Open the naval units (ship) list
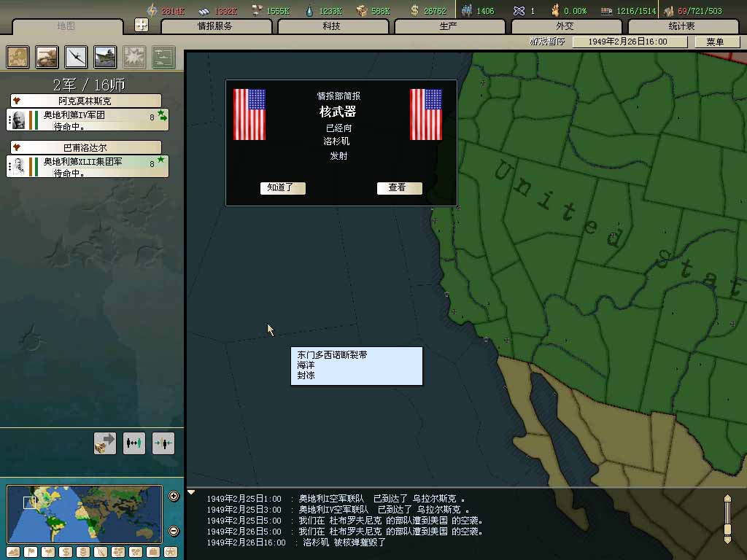Screen dimensions: 747x560 [x=105, y=57]
